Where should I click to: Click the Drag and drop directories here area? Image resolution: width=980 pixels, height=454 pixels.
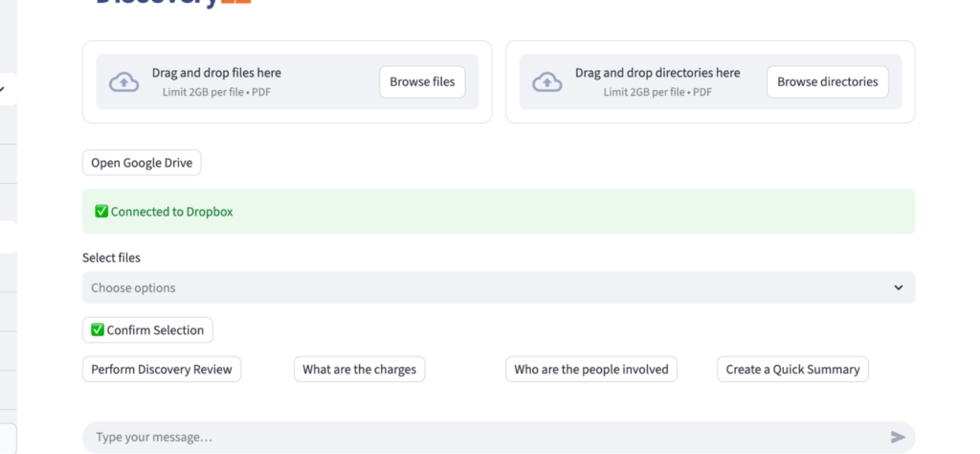(657, 81)
